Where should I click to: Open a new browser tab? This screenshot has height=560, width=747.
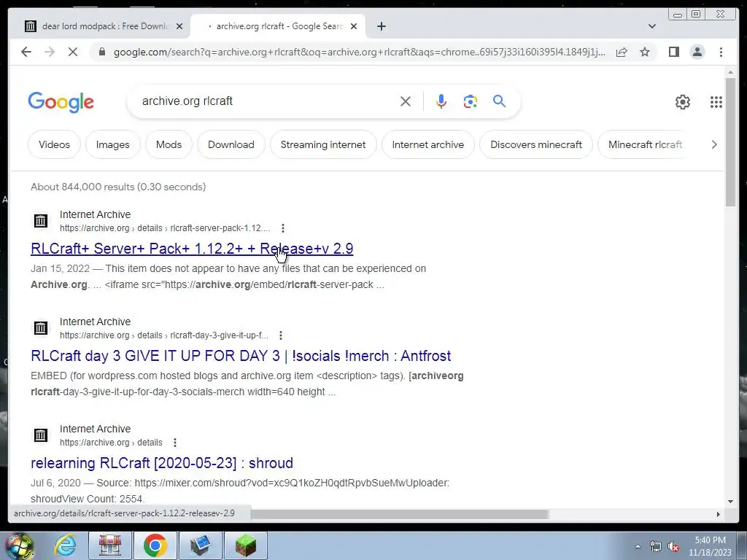pyautogui.click(x=382, y=27)
